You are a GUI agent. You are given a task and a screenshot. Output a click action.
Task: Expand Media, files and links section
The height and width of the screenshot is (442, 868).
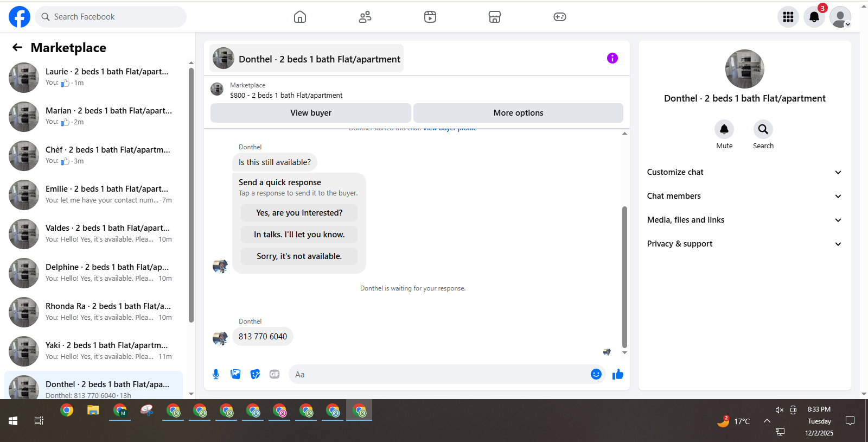point(744,220)
